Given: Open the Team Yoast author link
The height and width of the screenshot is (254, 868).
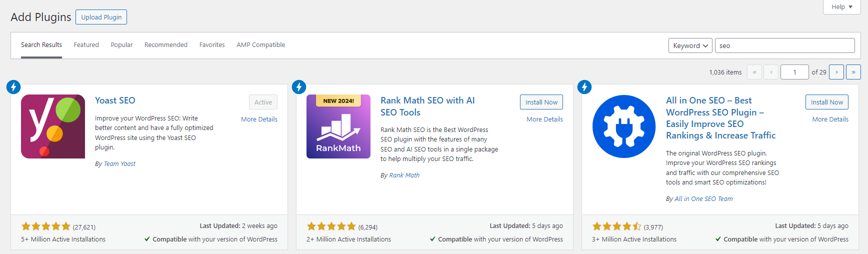Looking at the screenshot, I should pyautogui.click(x=119, y=164).
